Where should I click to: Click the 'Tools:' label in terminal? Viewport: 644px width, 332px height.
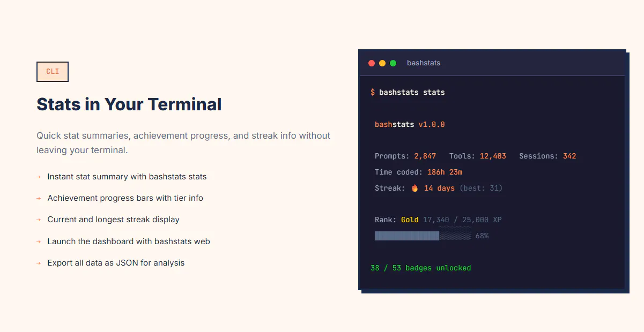(x=462, y=156)
